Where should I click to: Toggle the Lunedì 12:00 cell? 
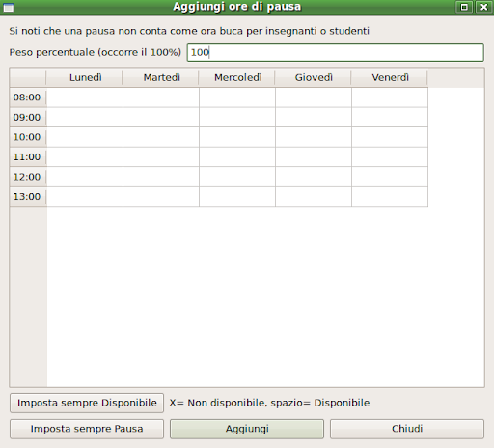85,177
